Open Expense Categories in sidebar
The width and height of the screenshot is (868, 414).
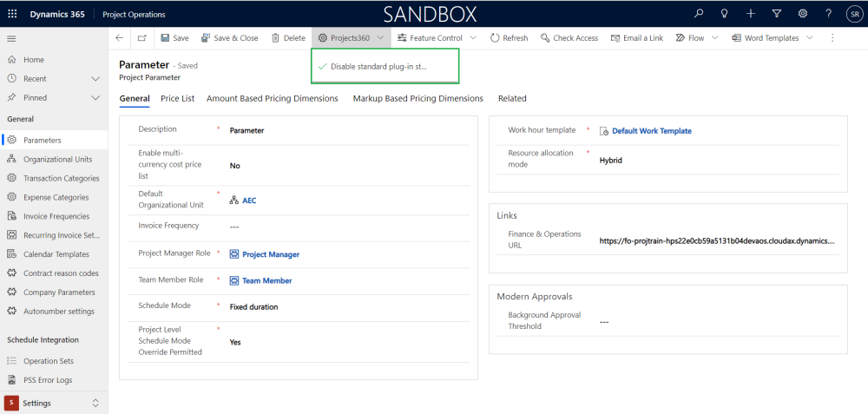tap(54, 197)
